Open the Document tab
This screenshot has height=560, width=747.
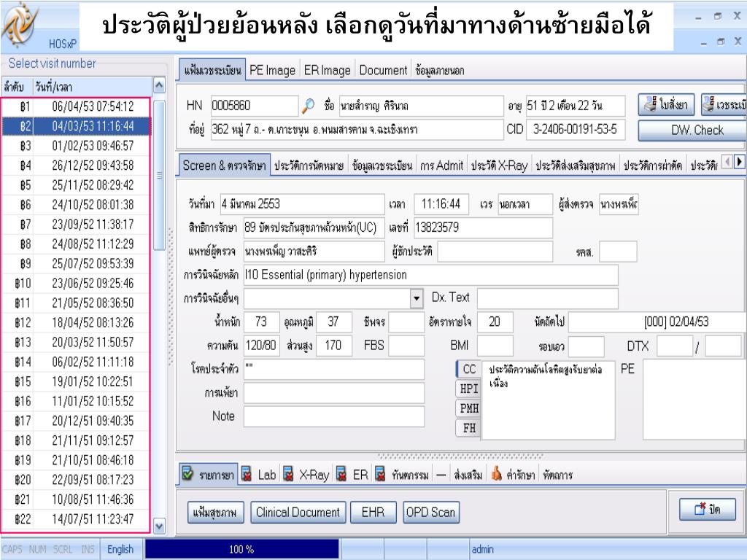pos(382,70)
